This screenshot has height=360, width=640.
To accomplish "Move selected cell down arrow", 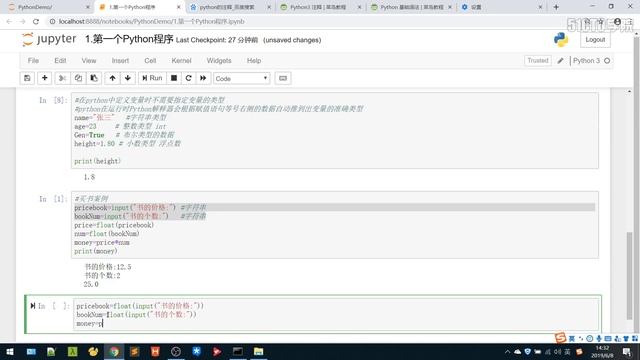I will click(x=128, y=78).
